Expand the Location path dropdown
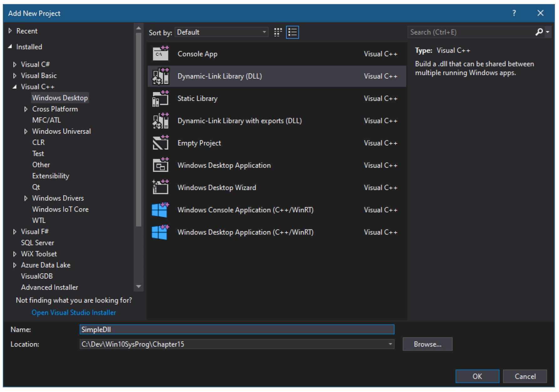The image size is (559, 392). tap(390, 344)
